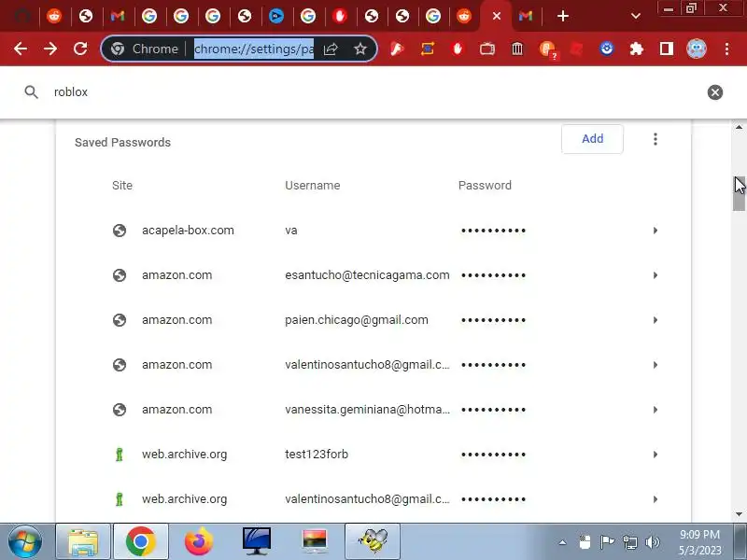Reload the page with the refresh icon
Viewport: 747px width, 560px height.
point(80,49)
